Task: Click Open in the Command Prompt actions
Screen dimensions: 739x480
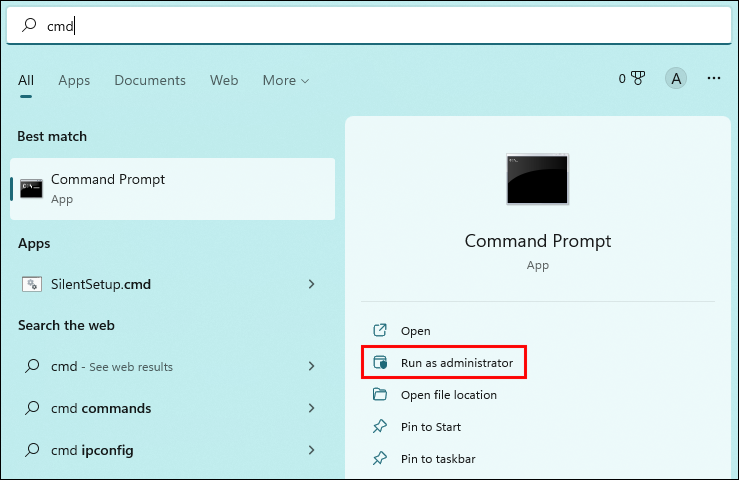Action: pyautogui.click(x=415, y=331)
